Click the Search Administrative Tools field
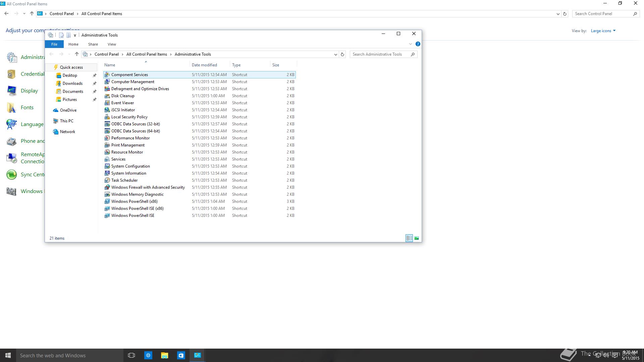Viewport: 644px width, 362px height. tap(383, 54)
